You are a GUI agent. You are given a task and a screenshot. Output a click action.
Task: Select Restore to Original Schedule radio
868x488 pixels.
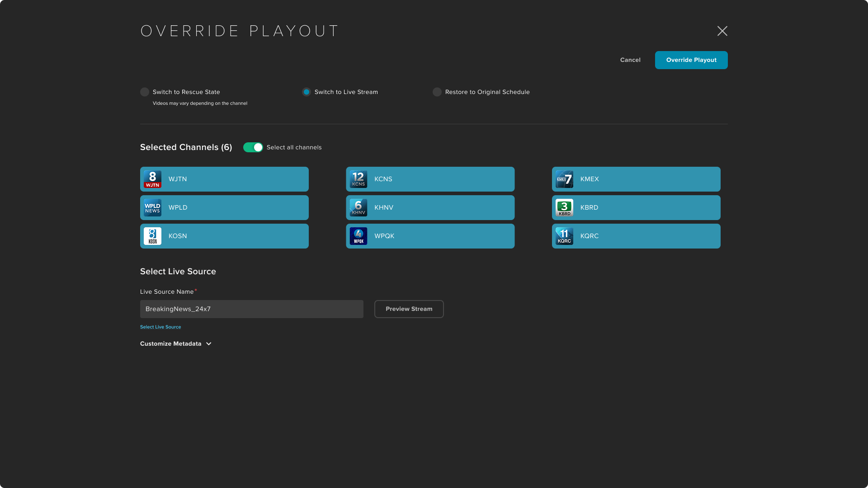(x=437, y=92)
